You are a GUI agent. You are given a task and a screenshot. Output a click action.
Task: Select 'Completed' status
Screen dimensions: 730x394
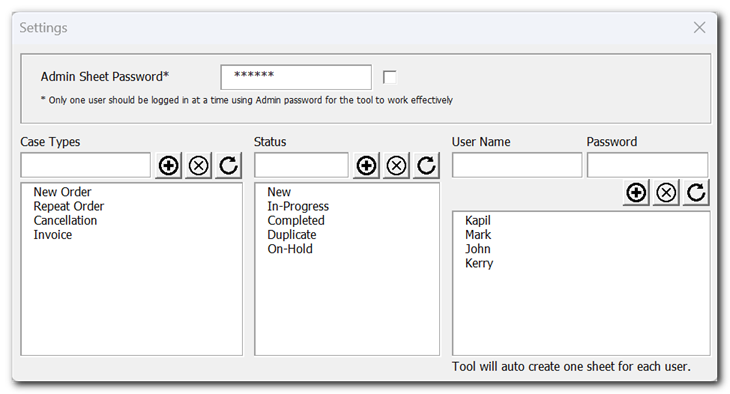[x=296, y=220]
